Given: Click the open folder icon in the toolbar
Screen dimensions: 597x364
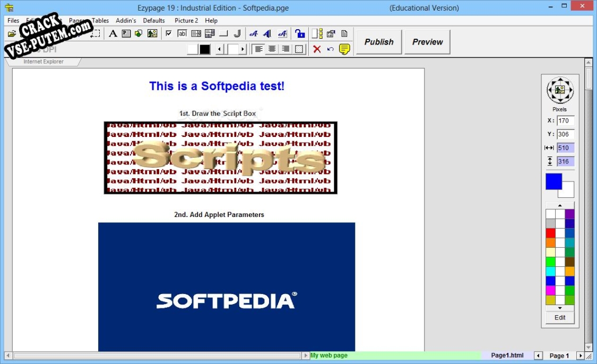Looking at the screenshot, I should [x=12, y=34].
